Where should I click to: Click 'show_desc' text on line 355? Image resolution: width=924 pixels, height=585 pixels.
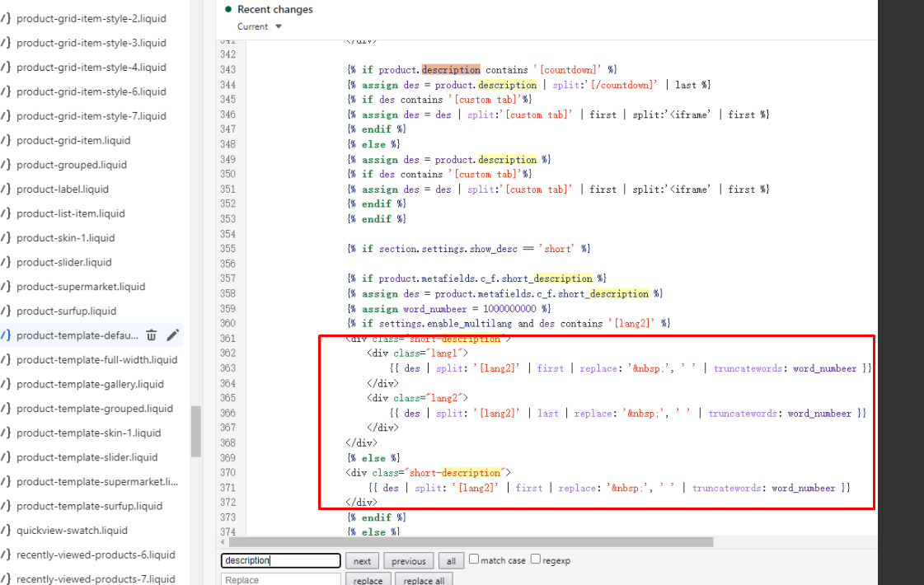(x=493, y=249)
